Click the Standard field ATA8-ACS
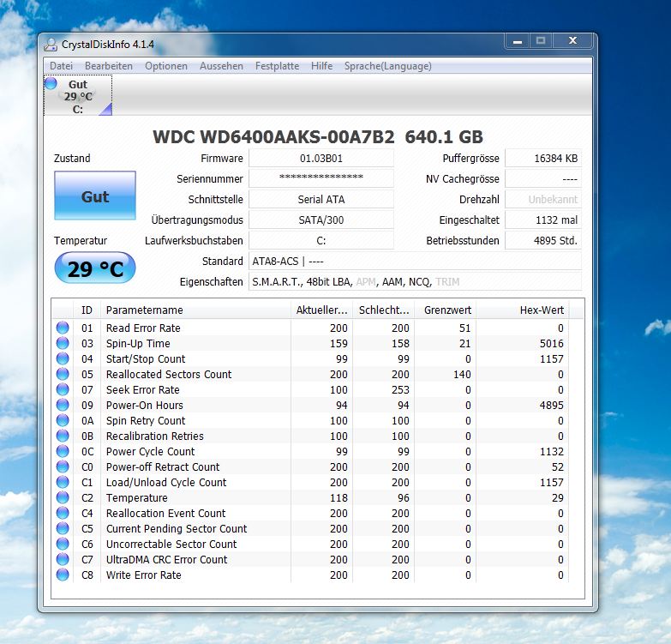 415,261
